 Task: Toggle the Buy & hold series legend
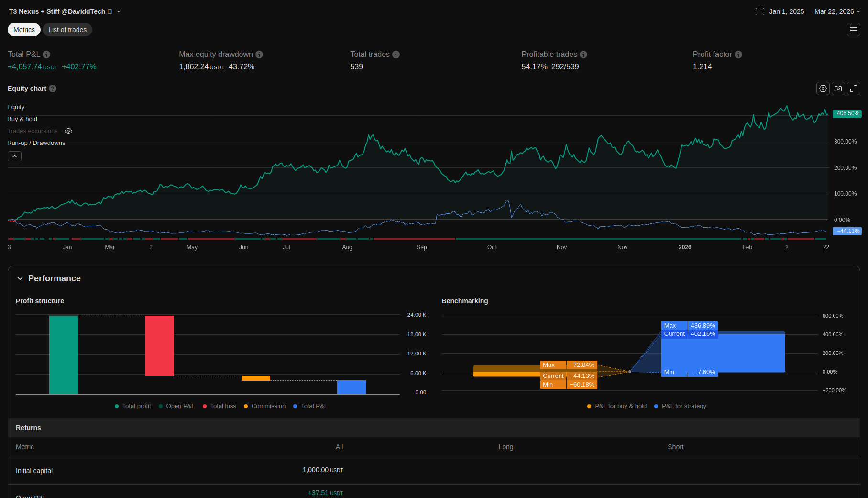(22, 119)
